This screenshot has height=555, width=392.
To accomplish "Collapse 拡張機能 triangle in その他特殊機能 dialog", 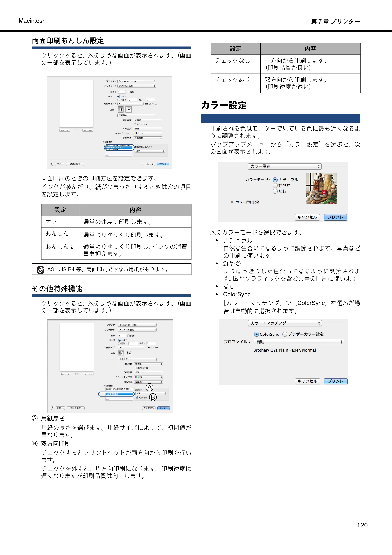I will pyautogui.click(x=104, y=386).
